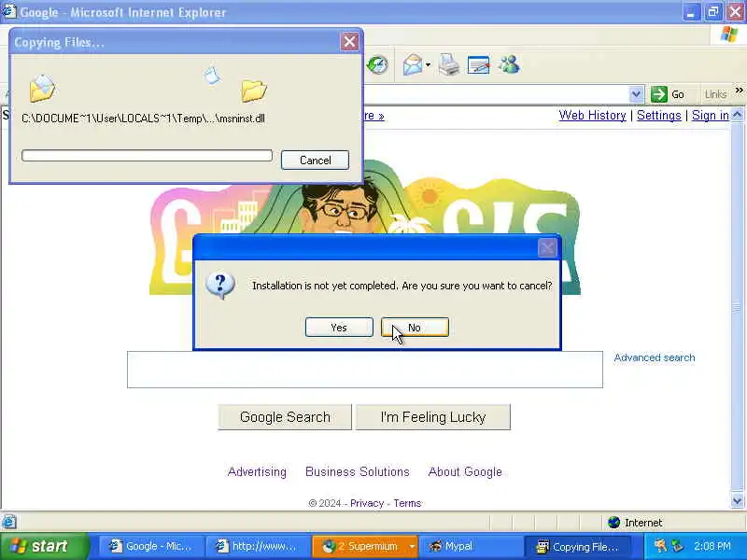
Task: Click the msninst.dll file path text
Action: 143,119
